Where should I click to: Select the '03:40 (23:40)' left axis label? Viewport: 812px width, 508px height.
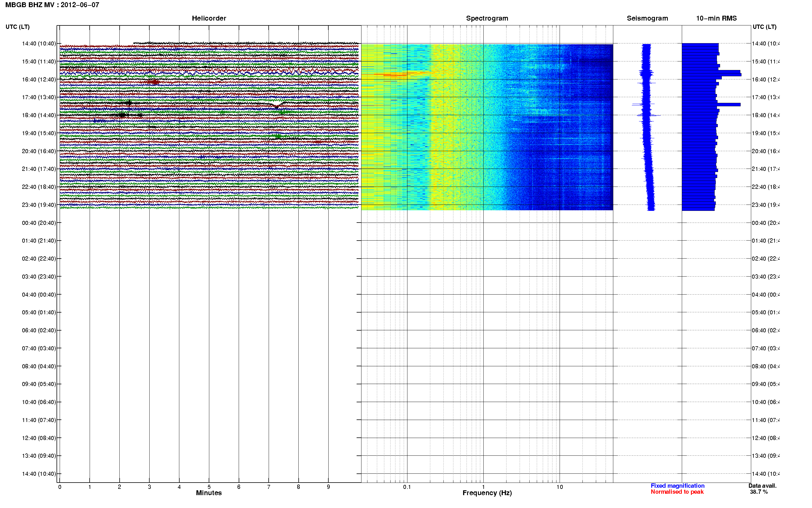pyautogui.click(x=39, y=277)
